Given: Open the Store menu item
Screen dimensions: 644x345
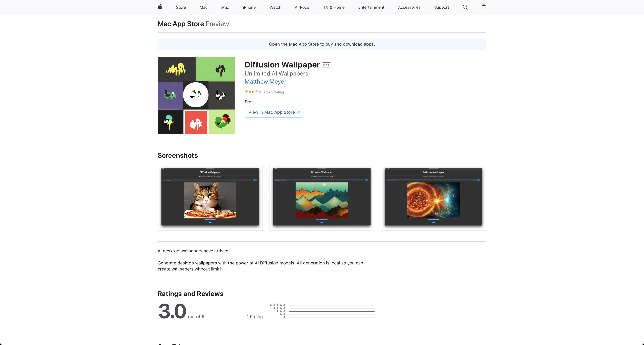Looking at the screenshot, I should coord(181,7).
